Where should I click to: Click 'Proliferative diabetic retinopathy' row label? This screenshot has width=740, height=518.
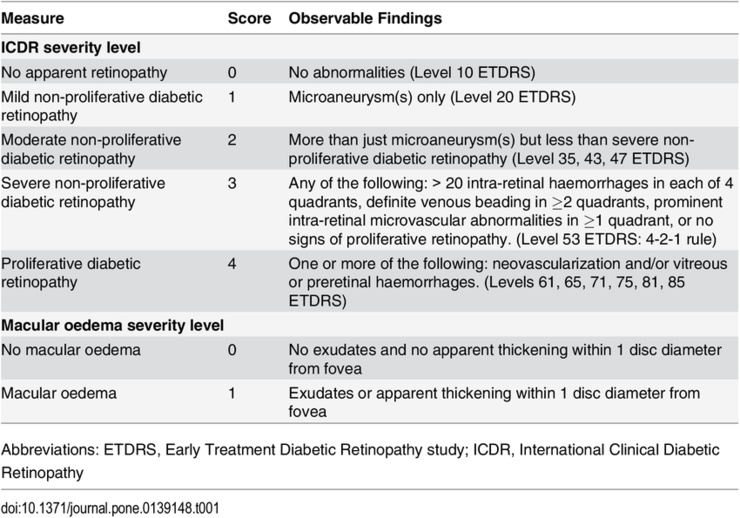pos(72,272)
